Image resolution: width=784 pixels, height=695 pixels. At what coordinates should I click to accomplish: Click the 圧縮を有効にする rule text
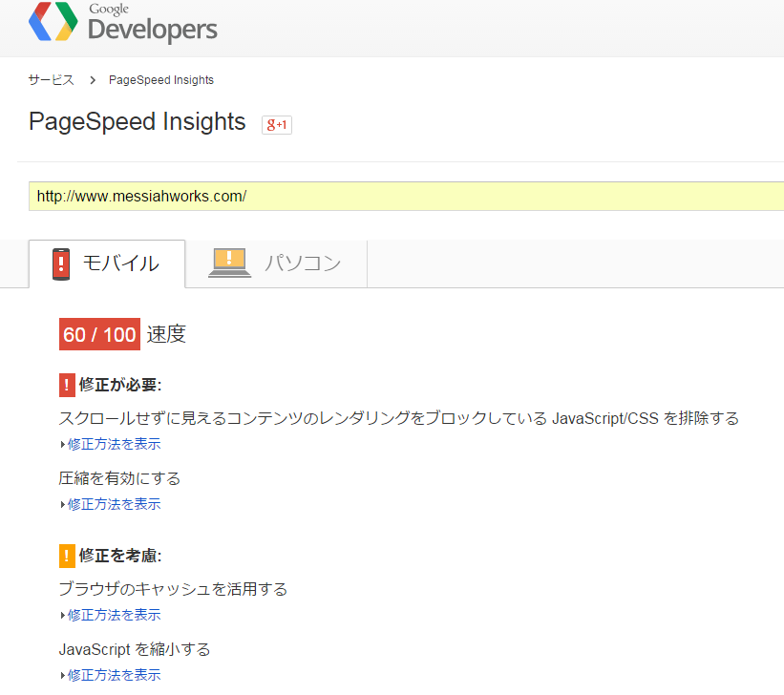[x=119, y=478]
